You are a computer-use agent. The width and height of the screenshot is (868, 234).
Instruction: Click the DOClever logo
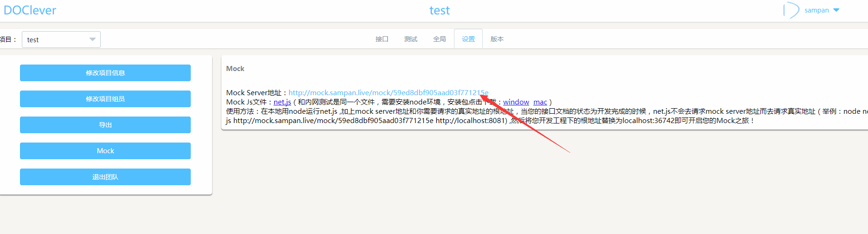[30, 10]
